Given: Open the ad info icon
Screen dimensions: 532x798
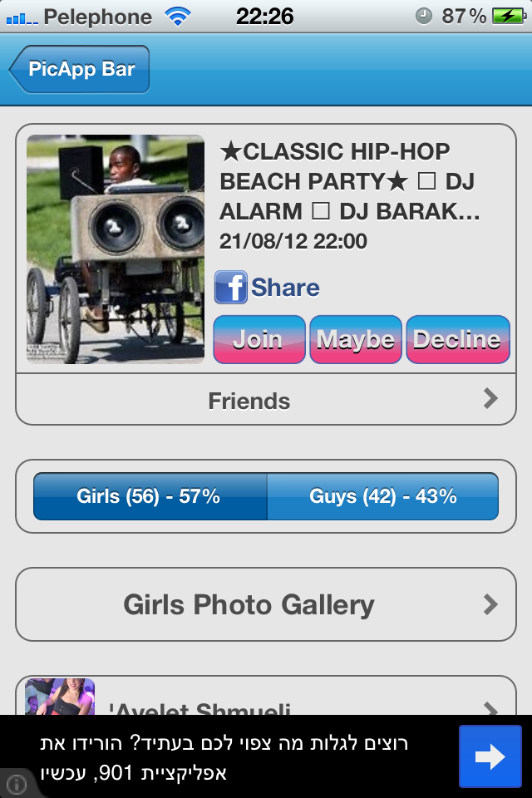Looking at the screenshot, I should pos(17,784).
